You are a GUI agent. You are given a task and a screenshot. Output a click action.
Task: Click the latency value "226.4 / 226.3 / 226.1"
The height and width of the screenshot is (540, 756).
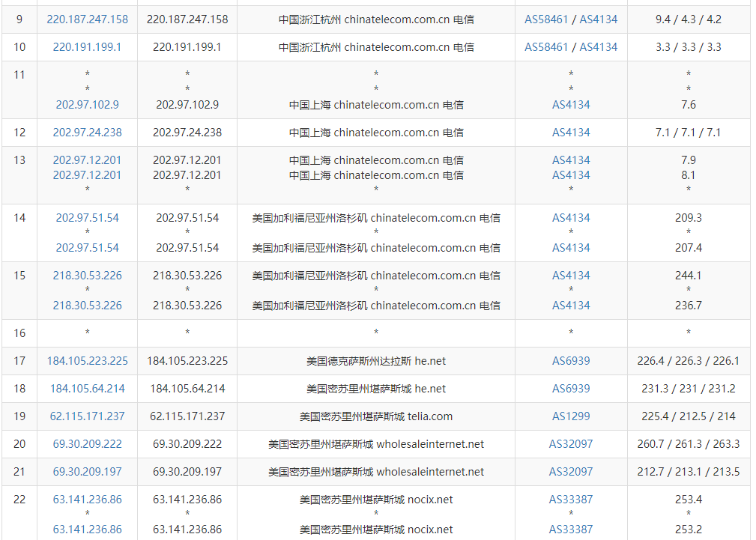689,361
